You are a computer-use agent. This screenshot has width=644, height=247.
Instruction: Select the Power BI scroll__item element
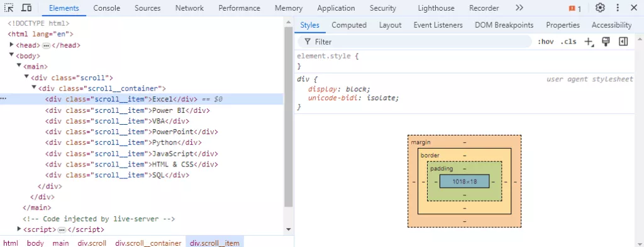(128, 110)
